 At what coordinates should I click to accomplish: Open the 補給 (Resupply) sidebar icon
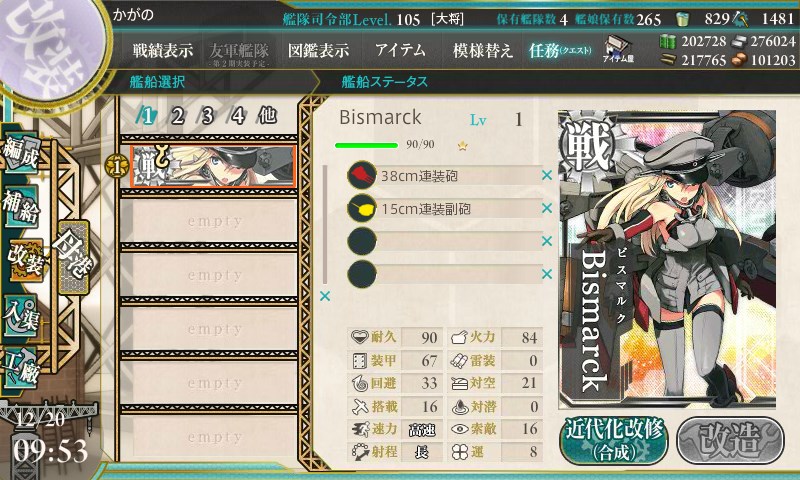click(x=21, y=207)
